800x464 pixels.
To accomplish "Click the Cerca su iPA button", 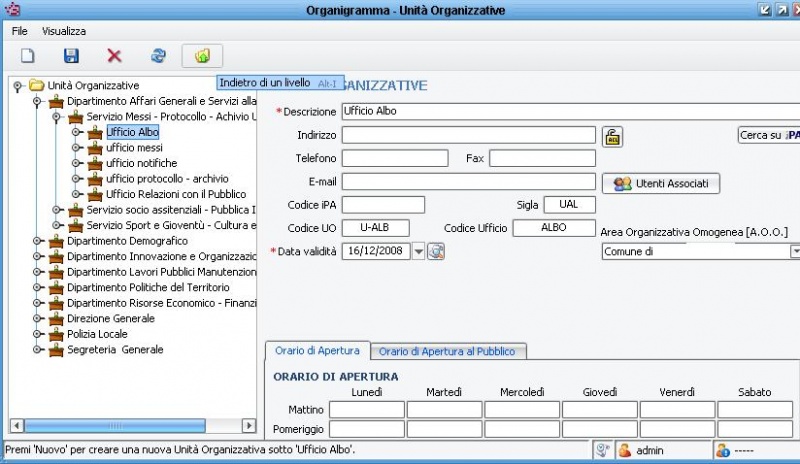I will (x=768, y=134).
